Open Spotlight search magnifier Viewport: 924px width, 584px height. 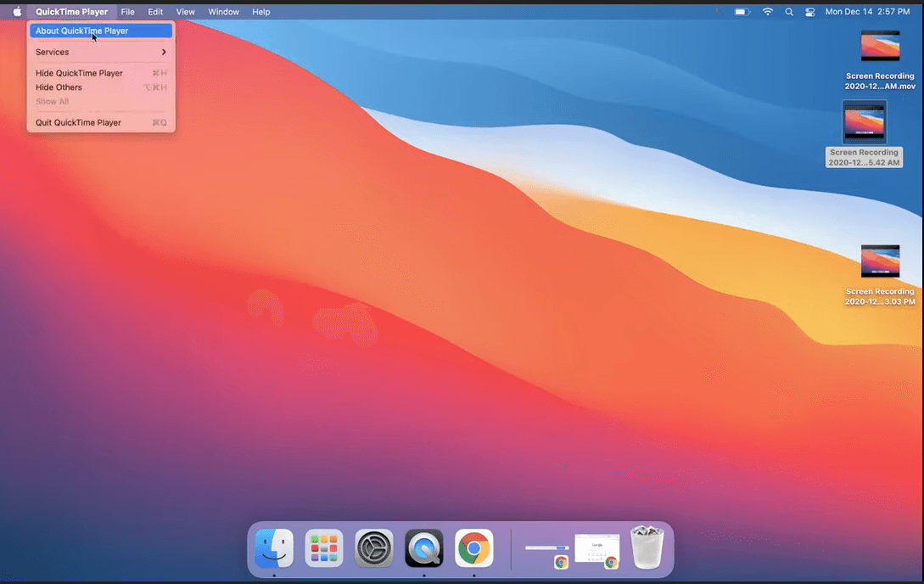click(x=789, y=12)
